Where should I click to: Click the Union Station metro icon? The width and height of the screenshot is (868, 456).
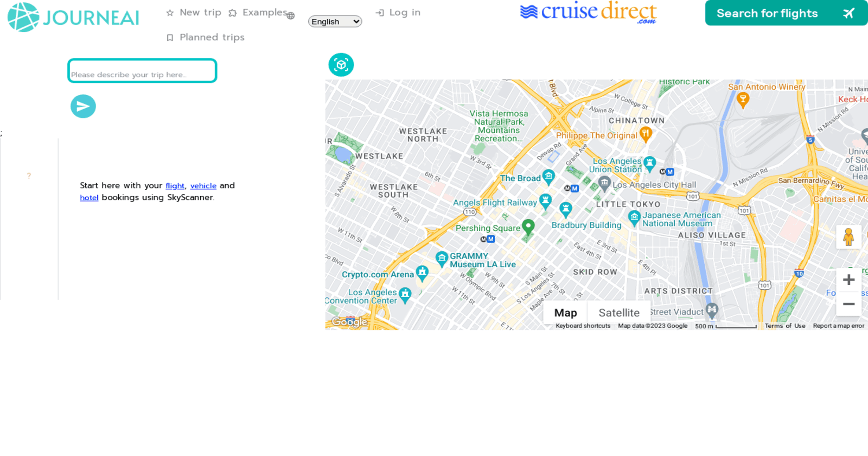[x=667, y=172]
